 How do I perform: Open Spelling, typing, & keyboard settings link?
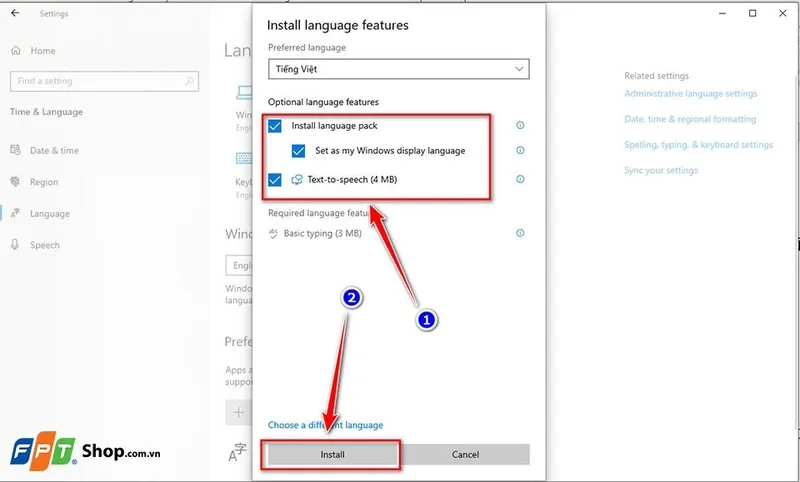click(x=698, y=145)
